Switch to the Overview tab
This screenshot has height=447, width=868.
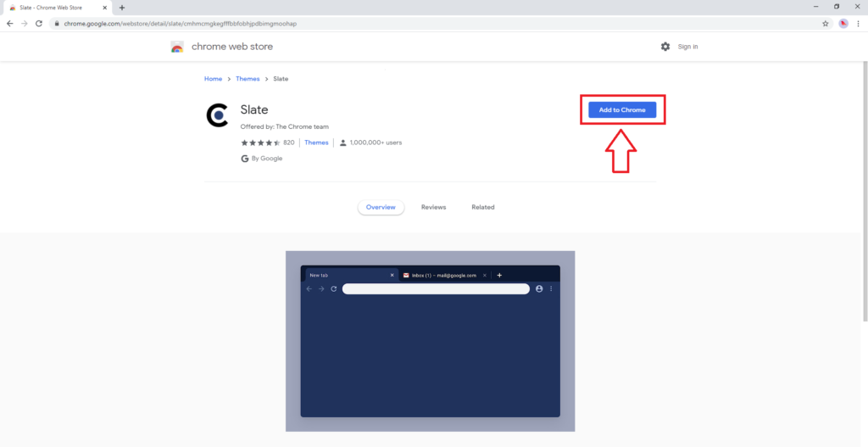(381, 207)
